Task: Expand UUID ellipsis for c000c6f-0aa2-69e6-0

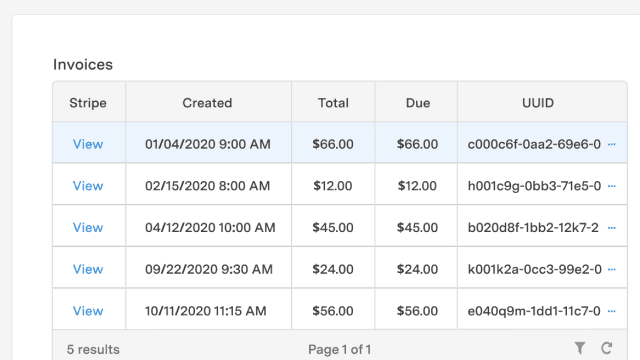Action: click(x=611, y=144)
